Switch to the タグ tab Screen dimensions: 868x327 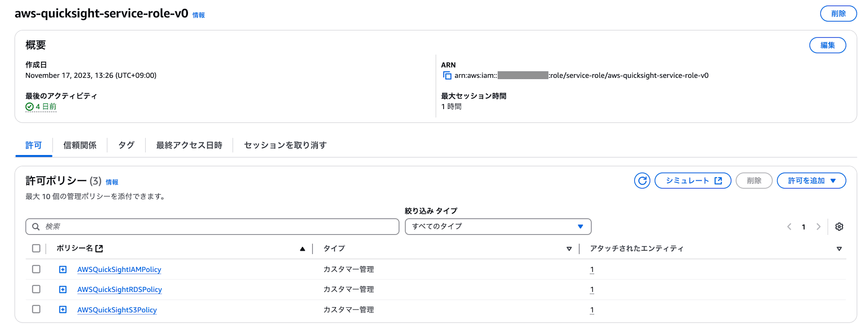(x=126, y=145)
